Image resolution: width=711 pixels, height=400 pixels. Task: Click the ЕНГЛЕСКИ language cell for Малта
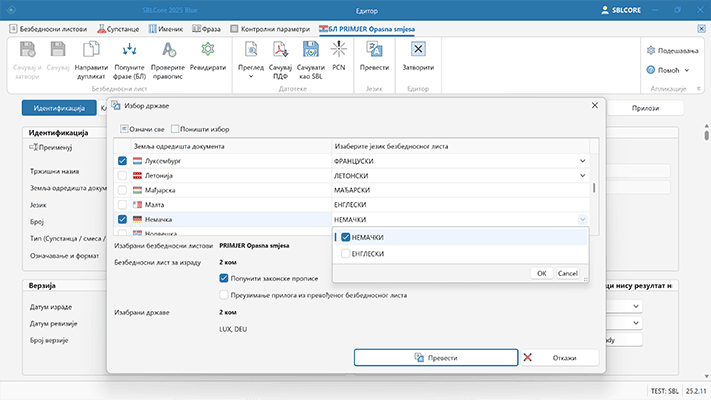[x=460, y=205]
